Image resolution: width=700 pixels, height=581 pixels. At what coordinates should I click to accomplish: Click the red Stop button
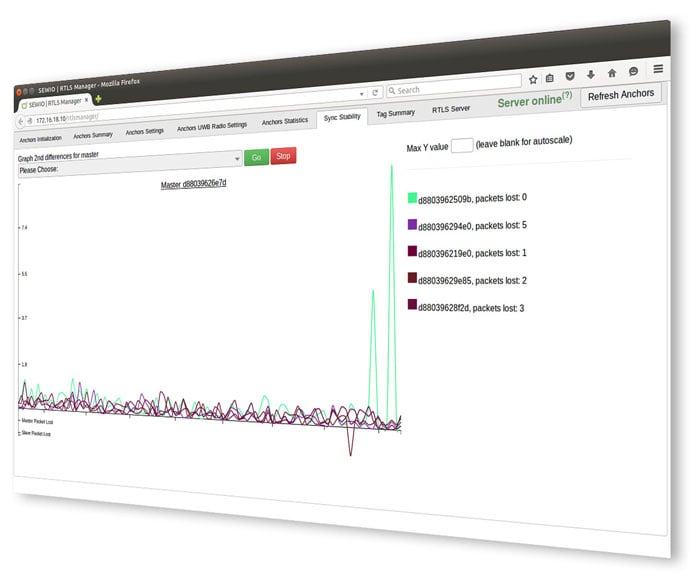[283, 155]
